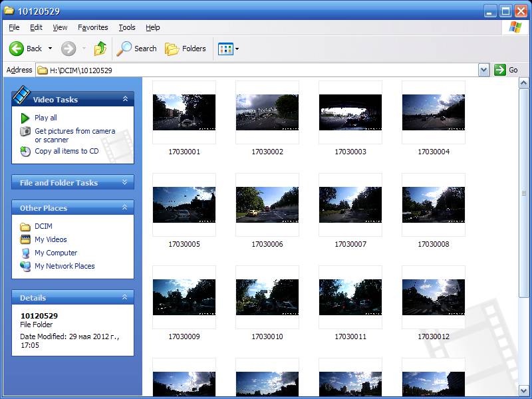Screen dimensions: 532x399
Task: Collapse the Other Places panel
Action: (x=125, y=207)
